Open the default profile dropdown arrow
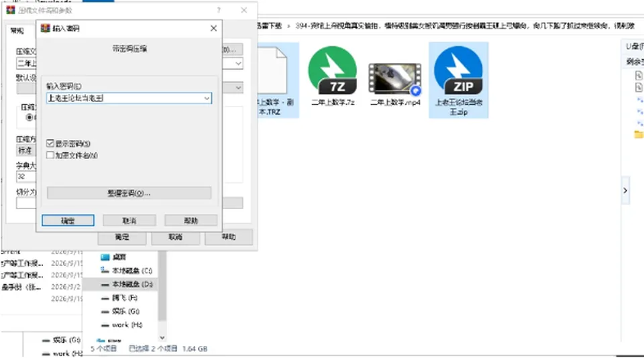 tap(238, 88)
